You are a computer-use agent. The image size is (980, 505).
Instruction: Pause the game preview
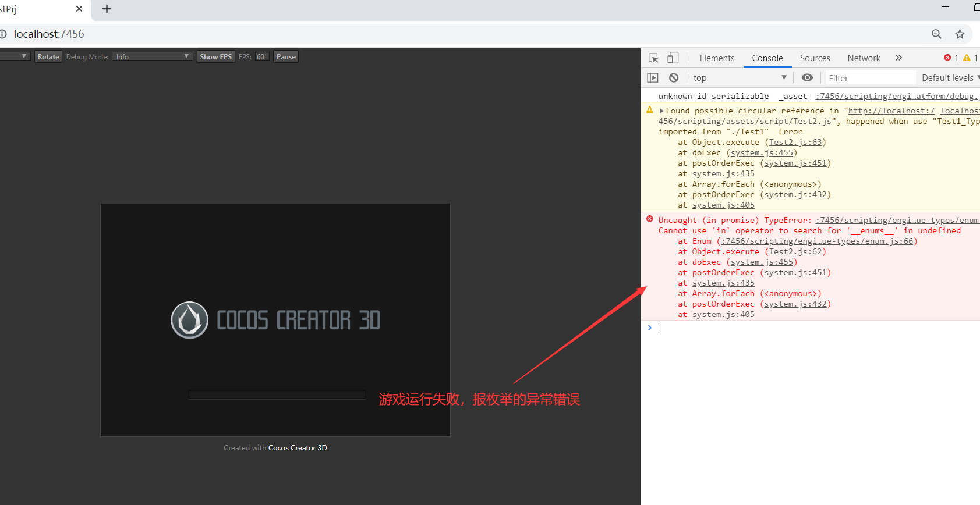[x=286, y=56]
